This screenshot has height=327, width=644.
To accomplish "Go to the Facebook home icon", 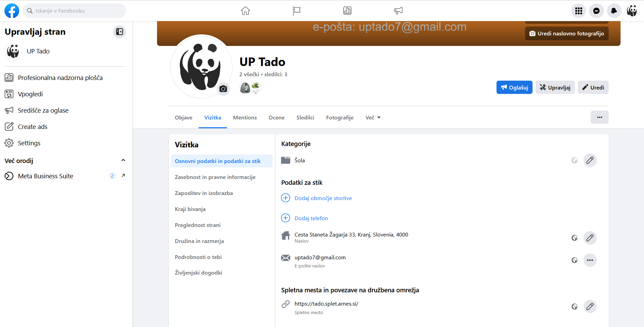I will click(245, 11).
